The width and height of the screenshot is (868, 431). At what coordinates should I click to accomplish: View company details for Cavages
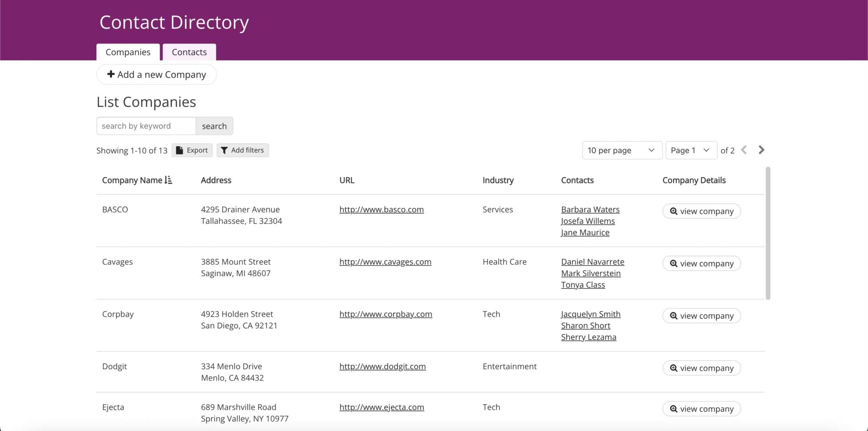point(701,263)
